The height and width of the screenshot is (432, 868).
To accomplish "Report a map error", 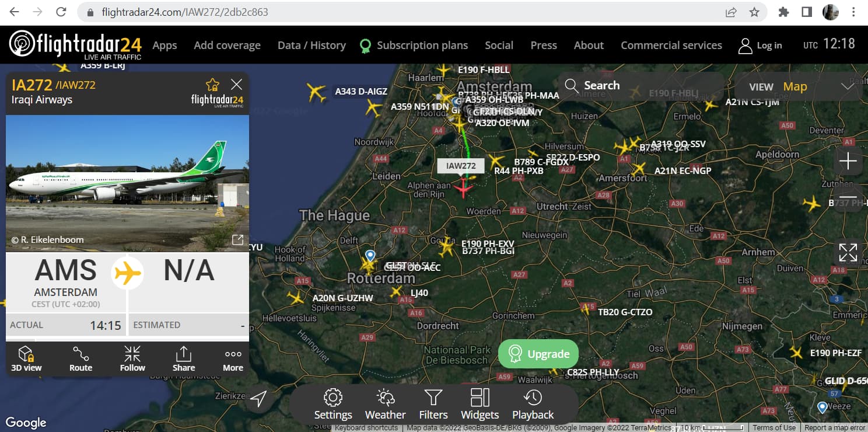I will [835, 428].
